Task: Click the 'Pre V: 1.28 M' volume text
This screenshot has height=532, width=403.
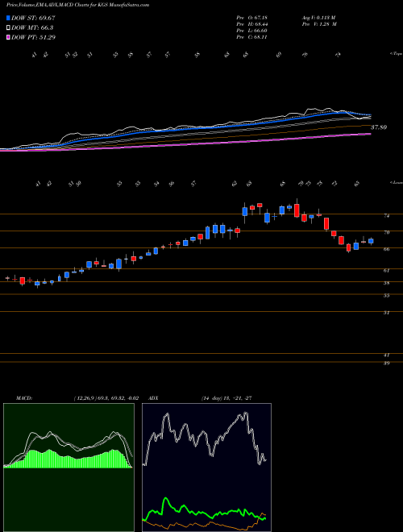Action: [318, 24]
